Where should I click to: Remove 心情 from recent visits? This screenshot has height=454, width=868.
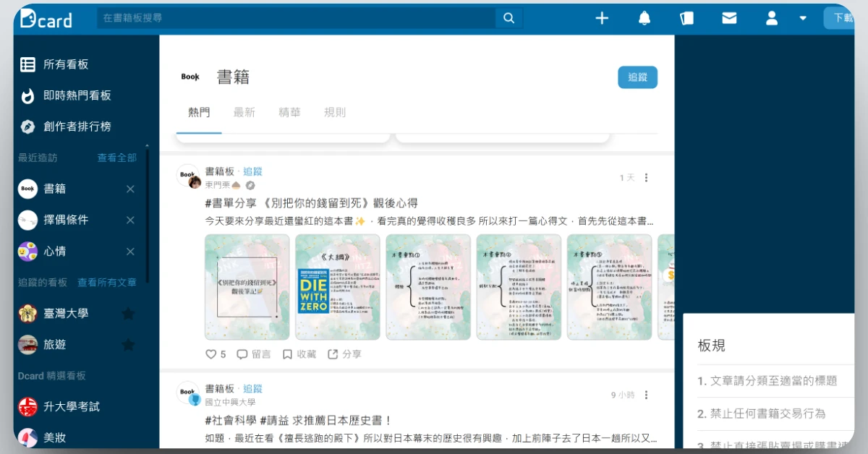[130, 252]
